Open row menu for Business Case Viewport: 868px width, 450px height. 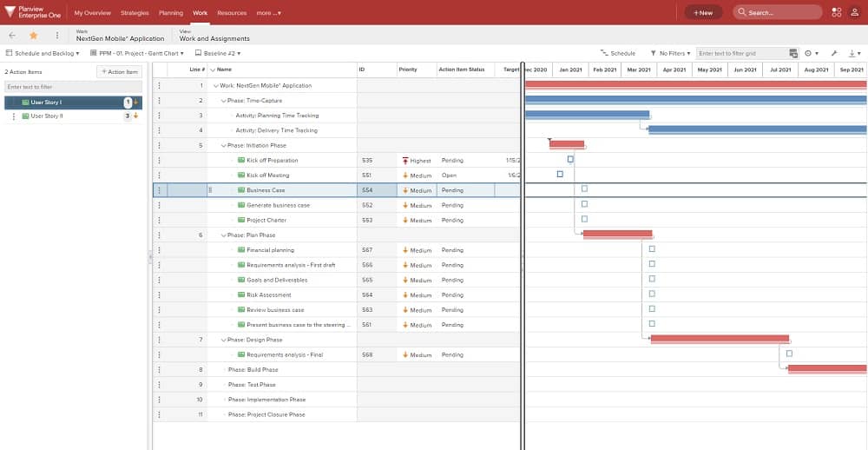(x=160, y=190)
